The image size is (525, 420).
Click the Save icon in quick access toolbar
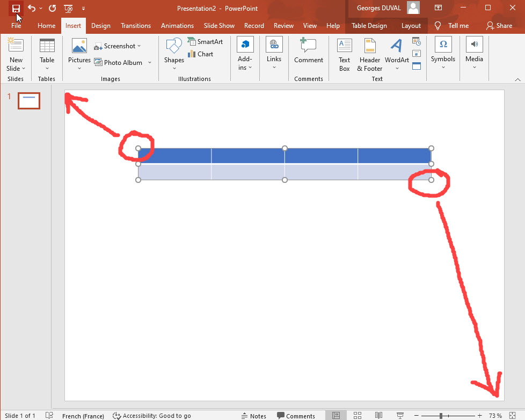[16, 8]
